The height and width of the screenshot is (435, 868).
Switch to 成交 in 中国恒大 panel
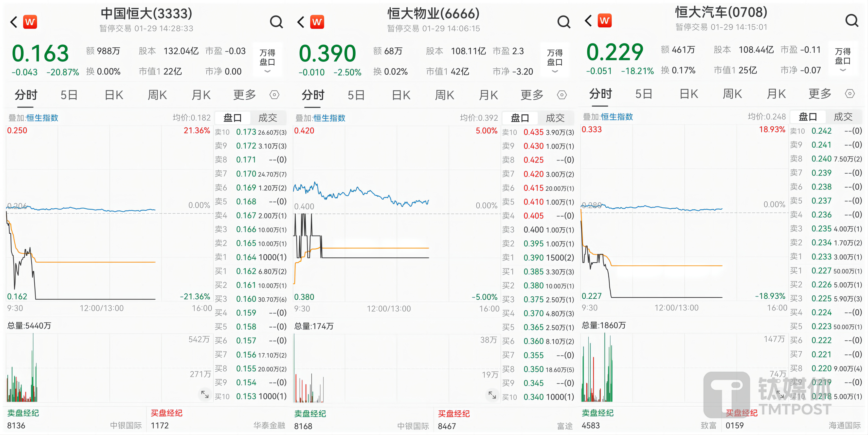click(x=268, y=118)
